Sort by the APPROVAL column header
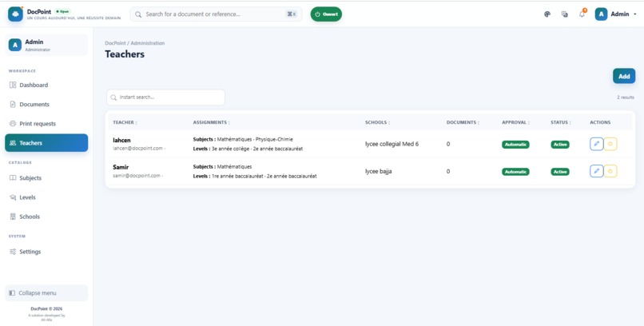644x326 pixels. pyautogui.click(x=516, y=122)
